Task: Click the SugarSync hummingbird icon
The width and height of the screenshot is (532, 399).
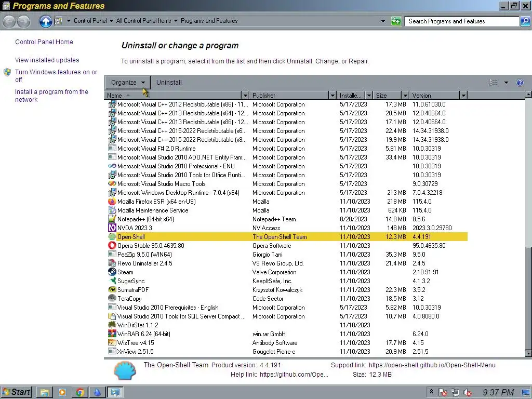Action: point(112,281)
